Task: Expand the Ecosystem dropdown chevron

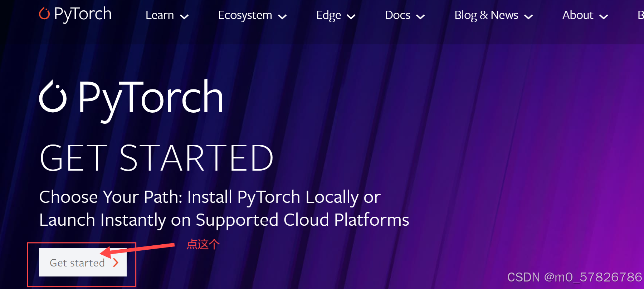Action: pyautogui.click(x=282, y=16)
